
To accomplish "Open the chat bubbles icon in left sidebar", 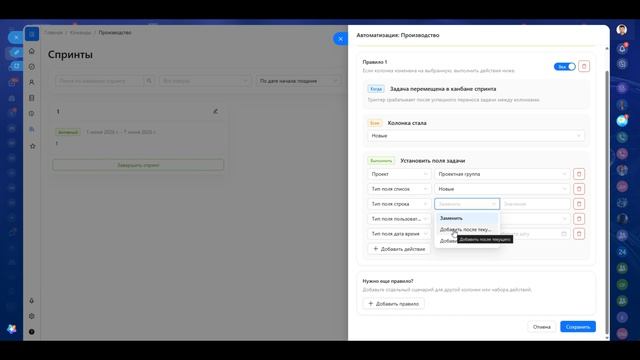I will pos(31,129).
